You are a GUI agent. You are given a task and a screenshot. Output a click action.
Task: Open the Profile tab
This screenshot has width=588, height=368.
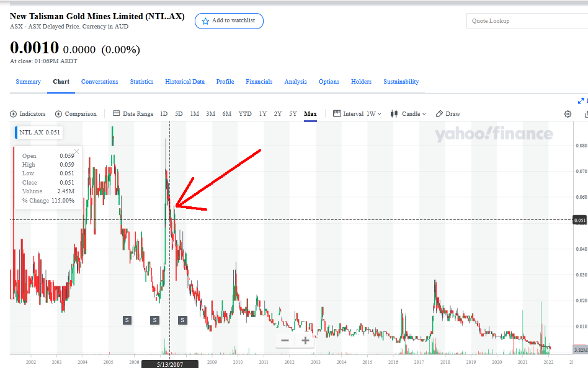pos(225,82)
